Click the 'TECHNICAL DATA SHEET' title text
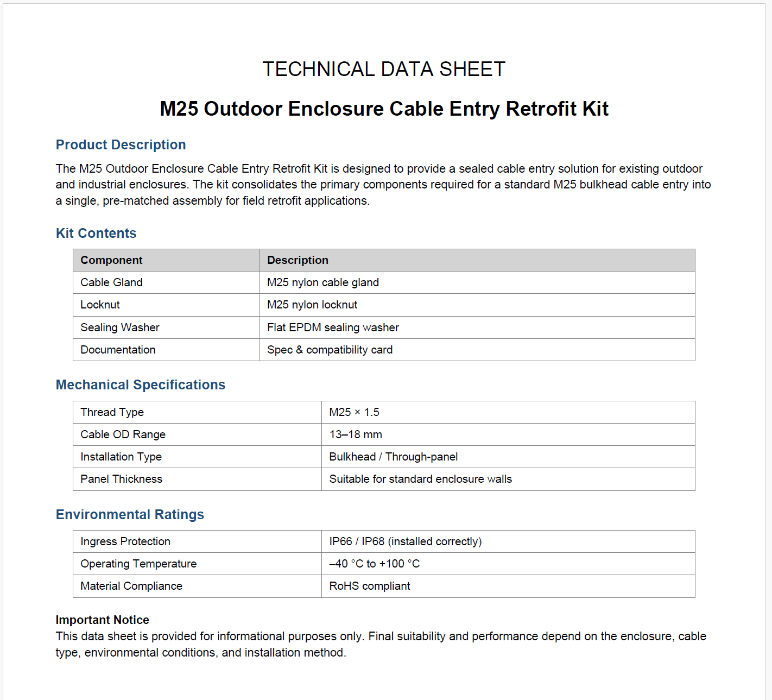 384,70
